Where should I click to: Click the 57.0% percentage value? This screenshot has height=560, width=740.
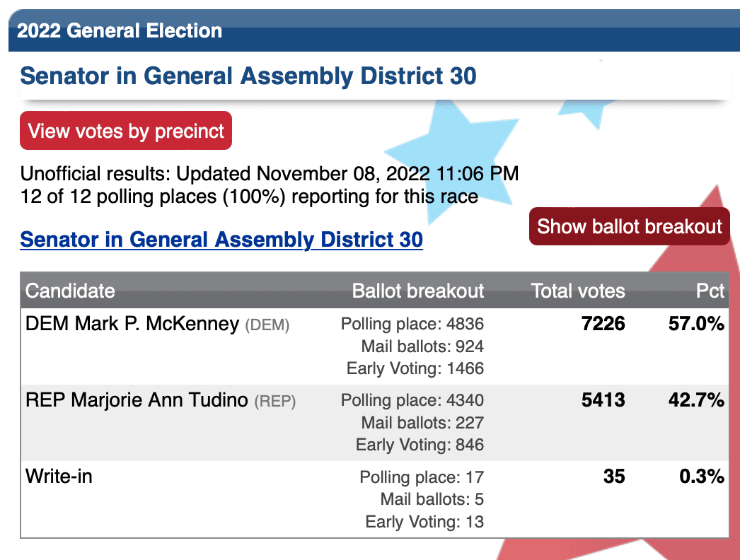click(696, 324)
